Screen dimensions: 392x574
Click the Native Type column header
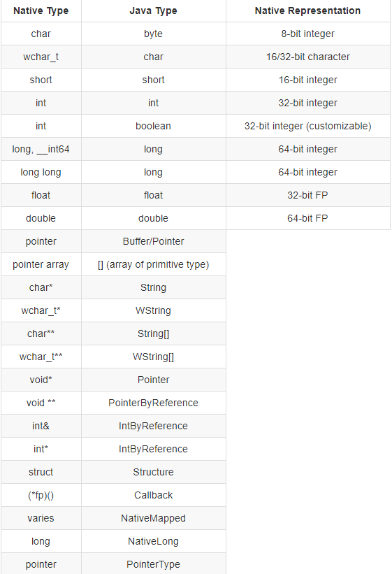point(41,11)
